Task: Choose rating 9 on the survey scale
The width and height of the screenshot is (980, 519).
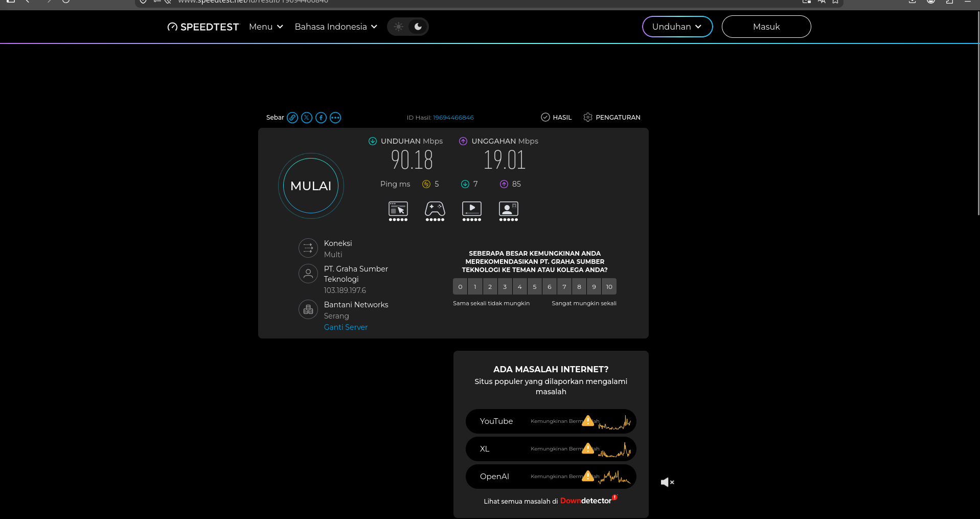Action: click(594, 286)
